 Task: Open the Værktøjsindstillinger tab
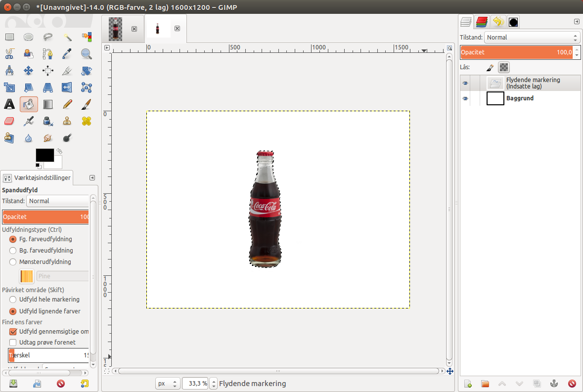[37, 177]
